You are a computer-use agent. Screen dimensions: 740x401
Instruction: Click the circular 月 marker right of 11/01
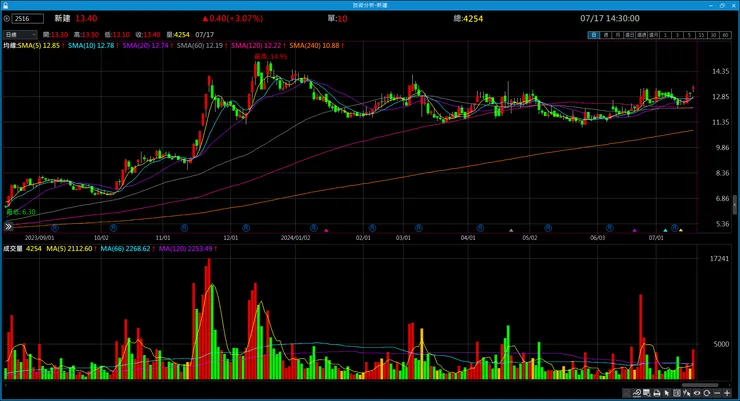click(x=185, y=228)
